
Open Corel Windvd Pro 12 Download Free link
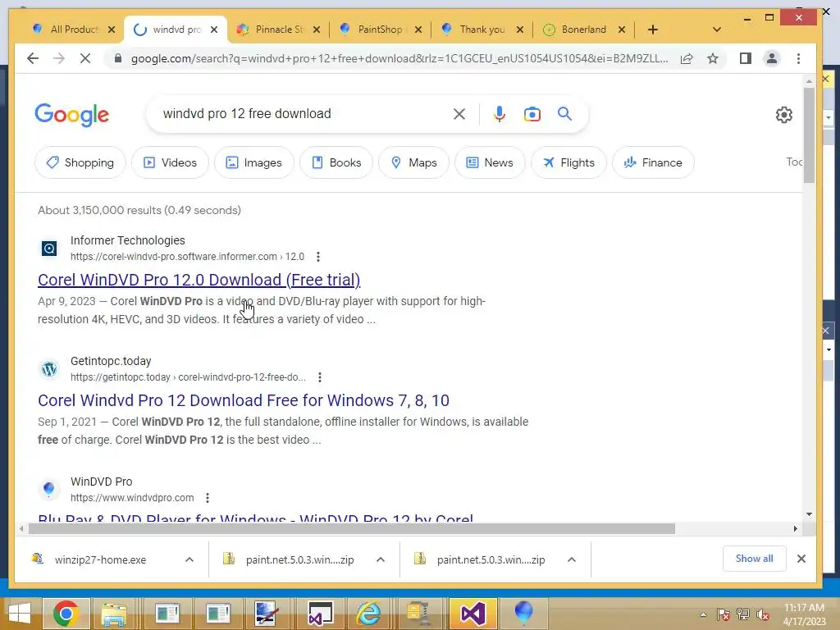[x=243, y=400]
